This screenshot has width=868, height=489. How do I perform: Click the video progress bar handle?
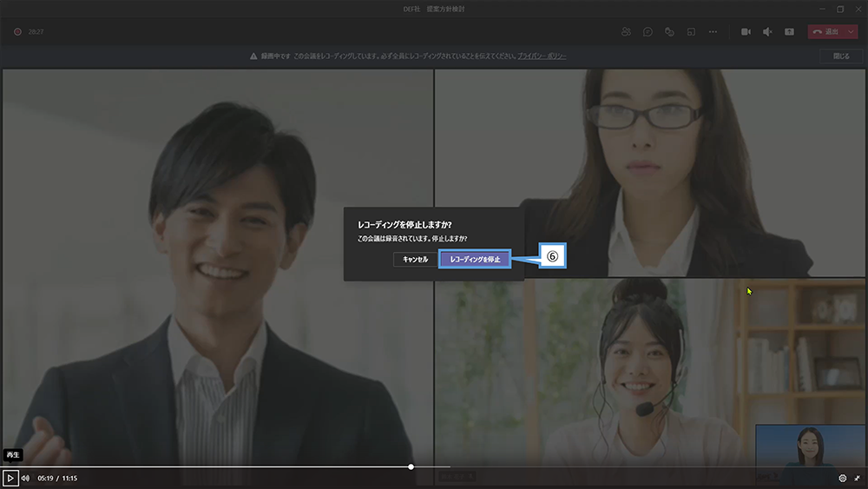coord(411,466)
